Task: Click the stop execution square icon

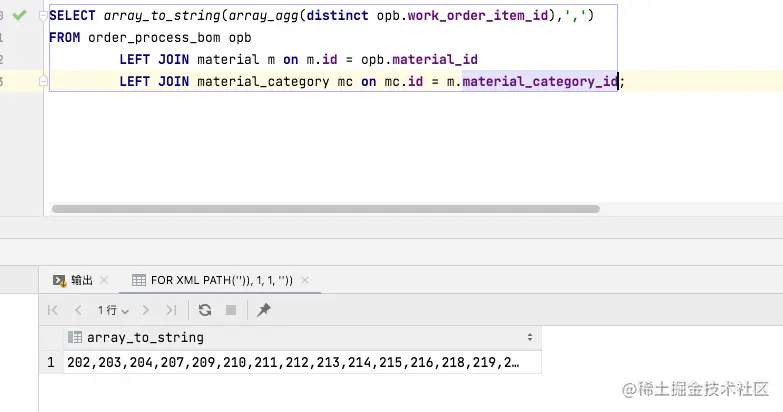Action: (231, 310)
